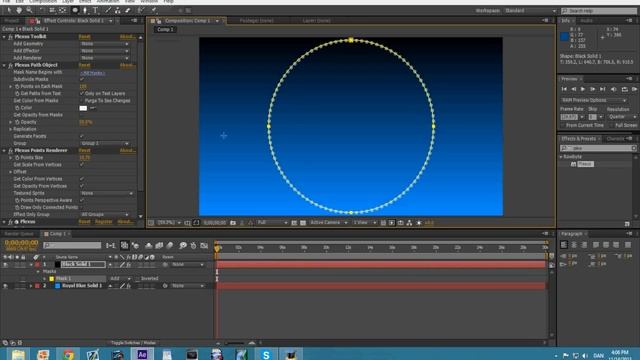The image size is (640, 360).
Task: Hide the Royal Blue Solid 1 layer
Action: pos(5,286)
